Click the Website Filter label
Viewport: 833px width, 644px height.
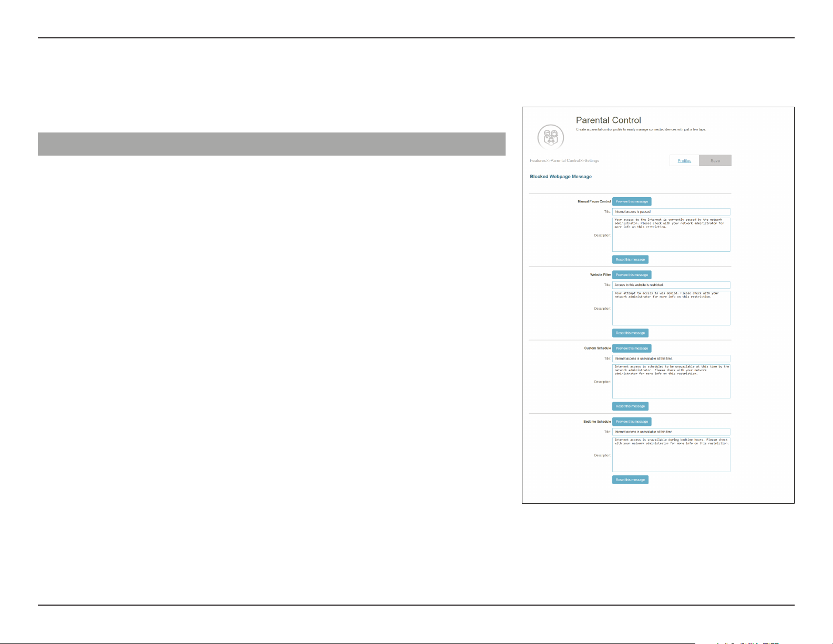601,275
